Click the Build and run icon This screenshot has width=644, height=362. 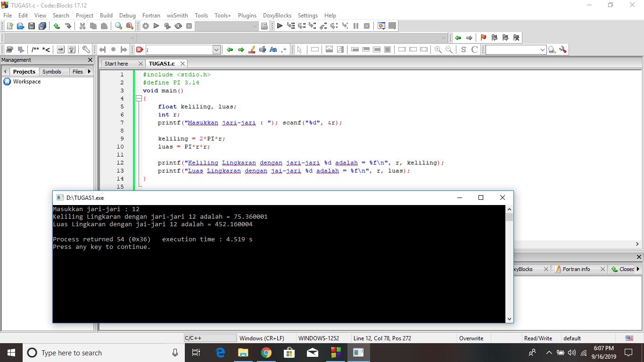(x=166, y=26)
